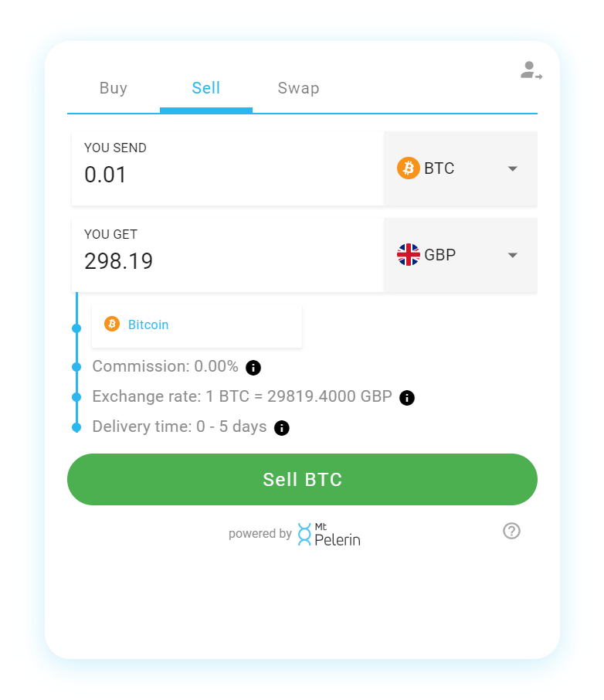Expand the BTC currency dropdown arrow
The height and width of the screenshot is (700, 604).
point(513,168)
